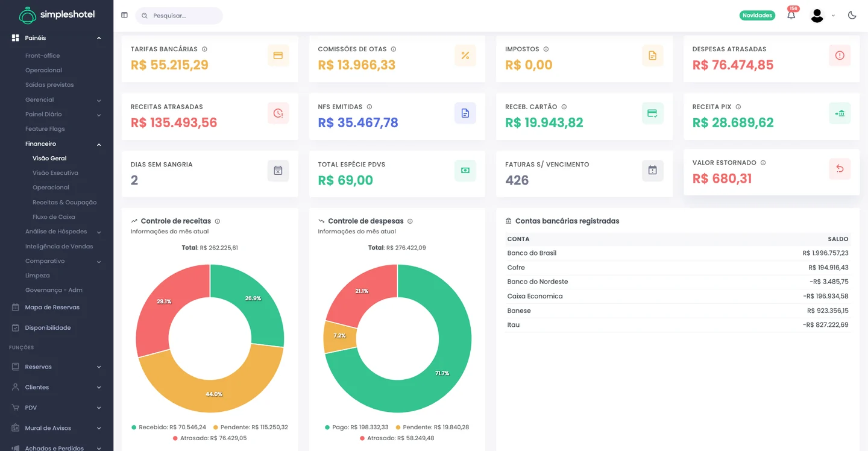868x451 pixels.
Task: Expand the Painel Diário submenu
Action: [99, 115]
